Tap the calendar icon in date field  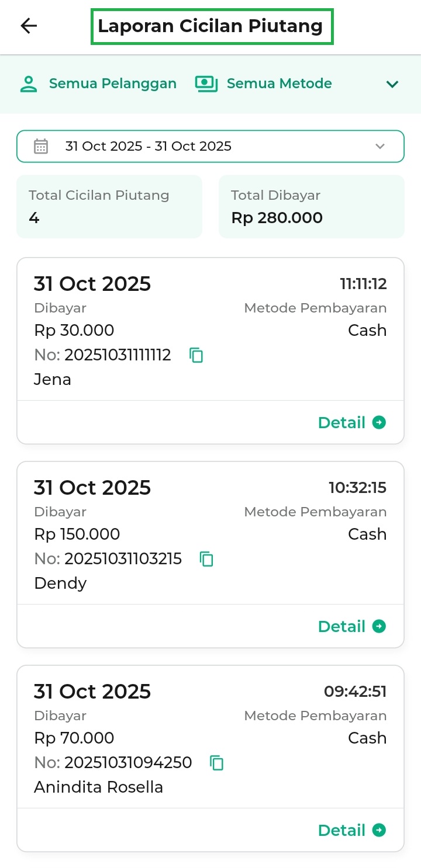(x=41, y=146)
